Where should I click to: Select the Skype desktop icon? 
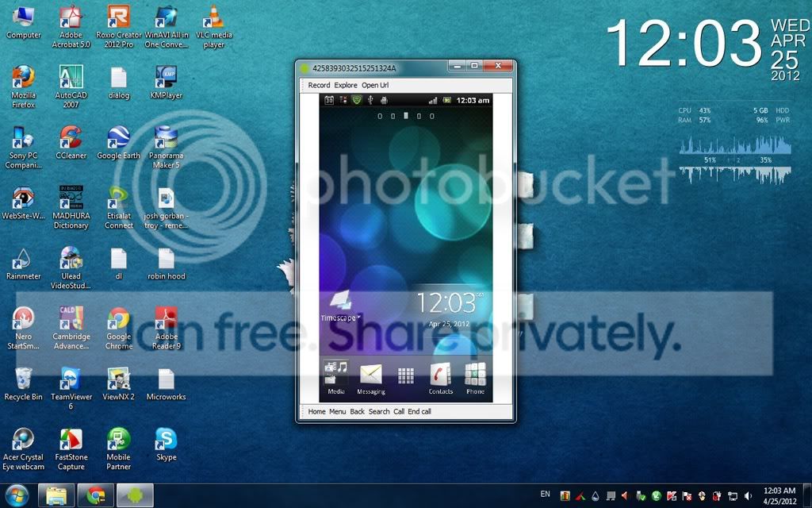167,444
